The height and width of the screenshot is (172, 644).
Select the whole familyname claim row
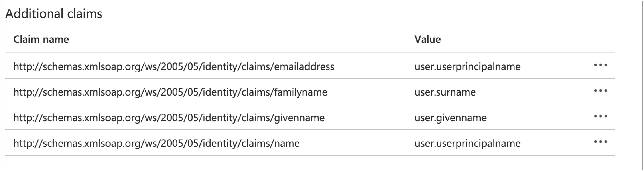pyautogui.click(x=375, y=92)
